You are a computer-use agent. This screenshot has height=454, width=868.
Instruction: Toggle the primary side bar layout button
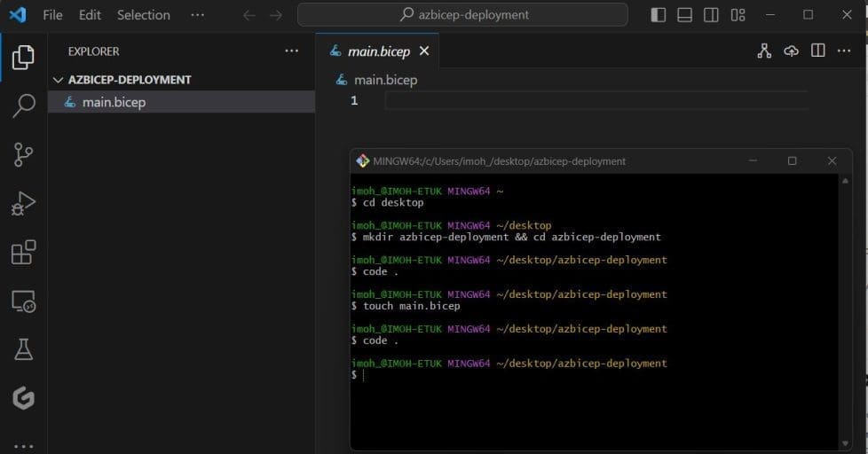point(658,15)
